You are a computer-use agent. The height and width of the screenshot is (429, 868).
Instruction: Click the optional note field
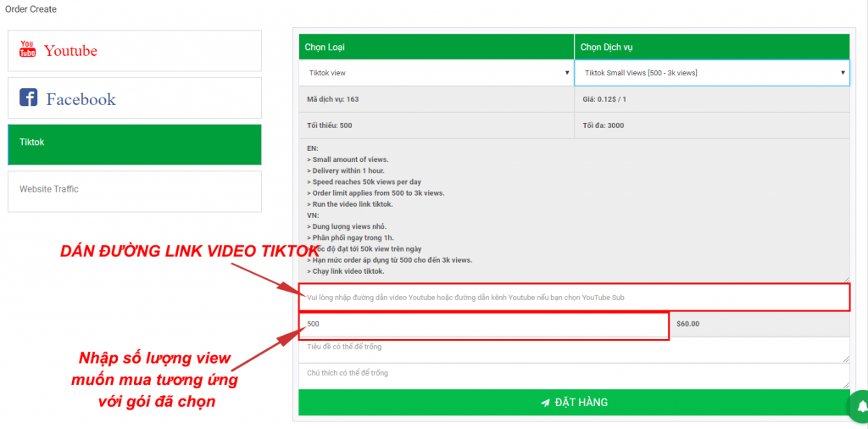(x=574, y=376)
